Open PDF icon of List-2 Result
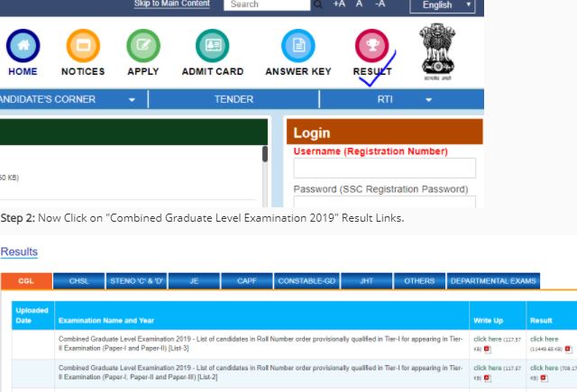 pyautogui.click(x=544, y=378)
